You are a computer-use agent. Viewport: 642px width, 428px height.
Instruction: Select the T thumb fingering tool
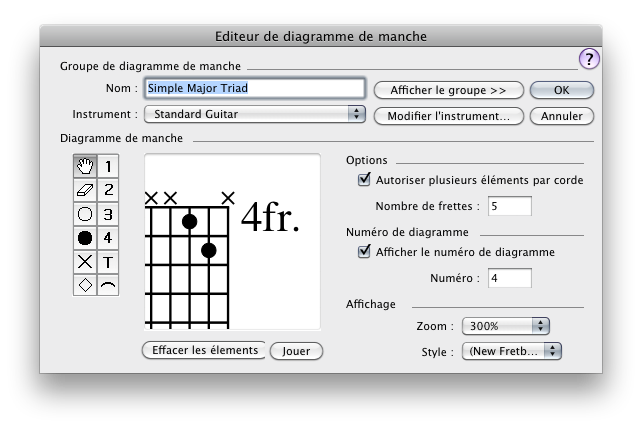pos(108,261)
